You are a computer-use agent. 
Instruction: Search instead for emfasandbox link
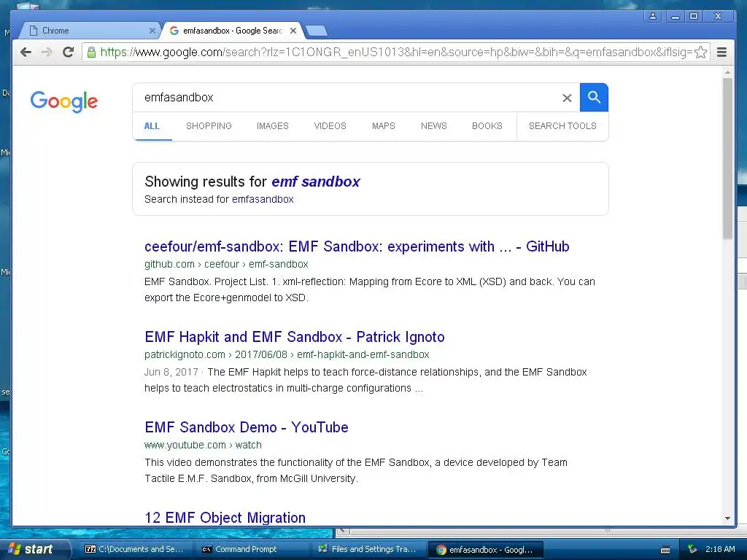coord(263,199)
